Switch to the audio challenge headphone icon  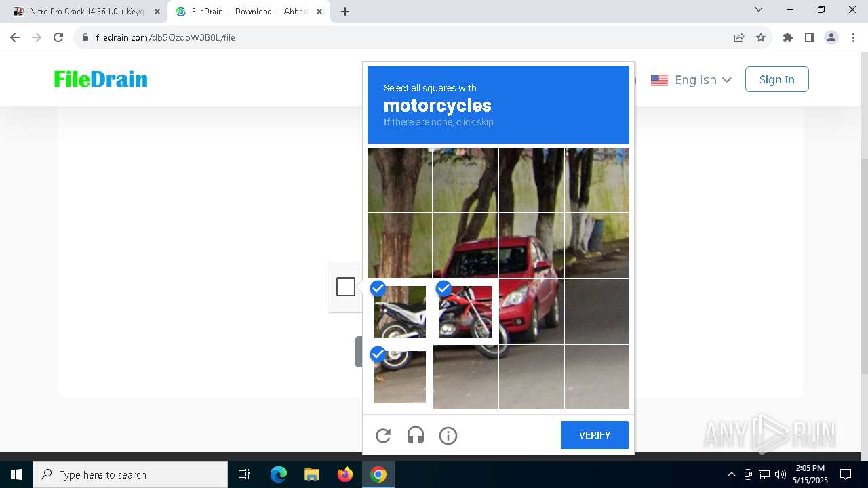416,435
